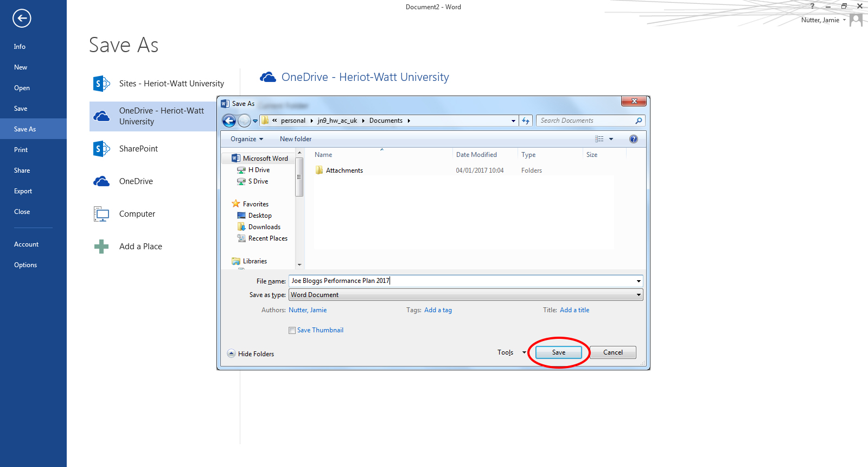The width and height of the screenshot is (868, 467).
Task: Open the Organize dropdown menu
Action: coord(246,139)
